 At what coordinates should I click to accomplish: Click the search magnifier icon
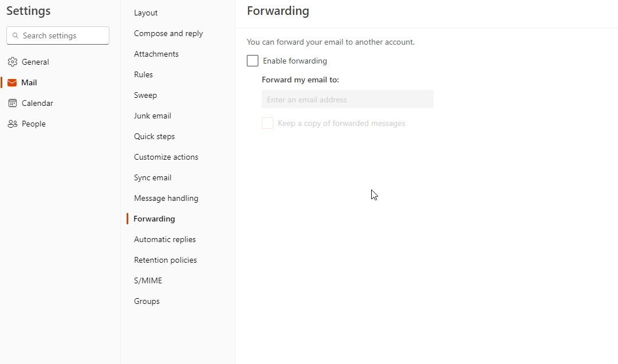click(15, 35)
